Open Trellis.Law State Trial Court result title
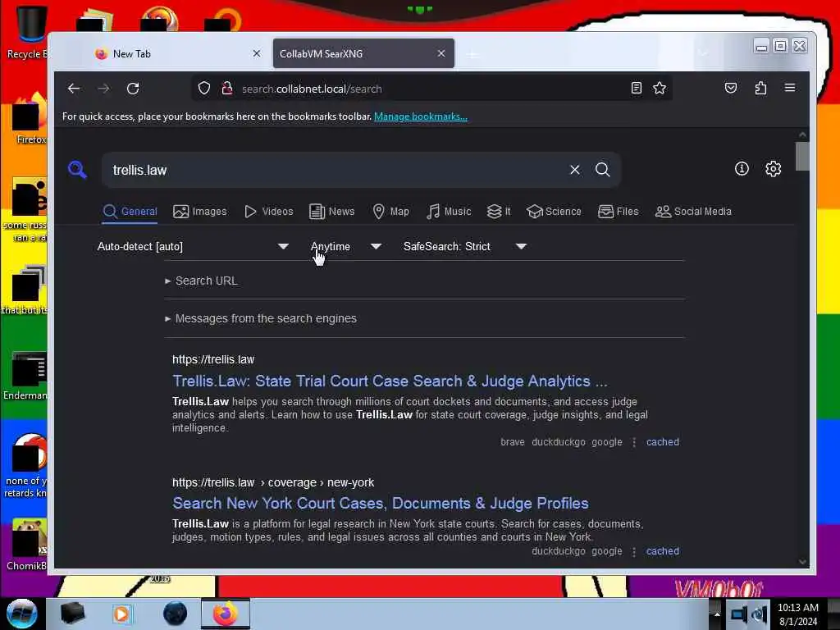The width and height of the screenshot is (840, 630). 390,381
